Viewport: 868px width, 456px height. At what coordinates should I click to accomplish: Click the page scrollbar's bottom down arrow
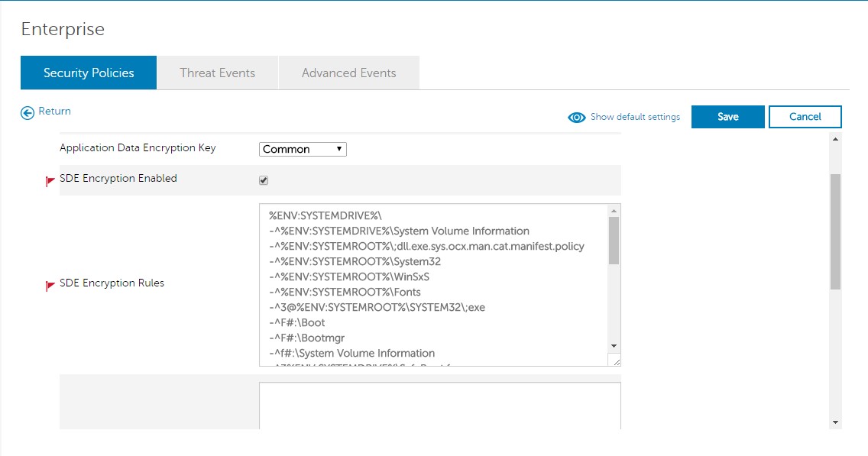[835, 422]
